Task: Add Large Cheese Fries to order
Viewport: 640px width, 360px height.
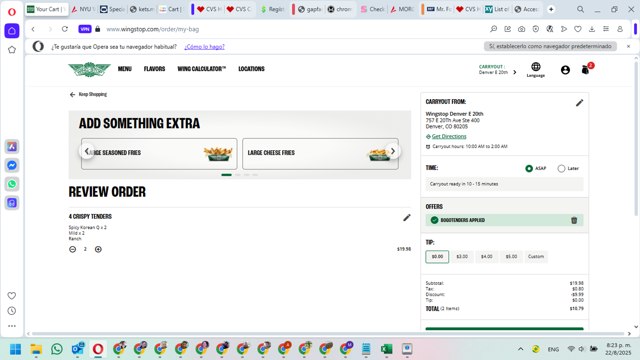Action: 320,153
